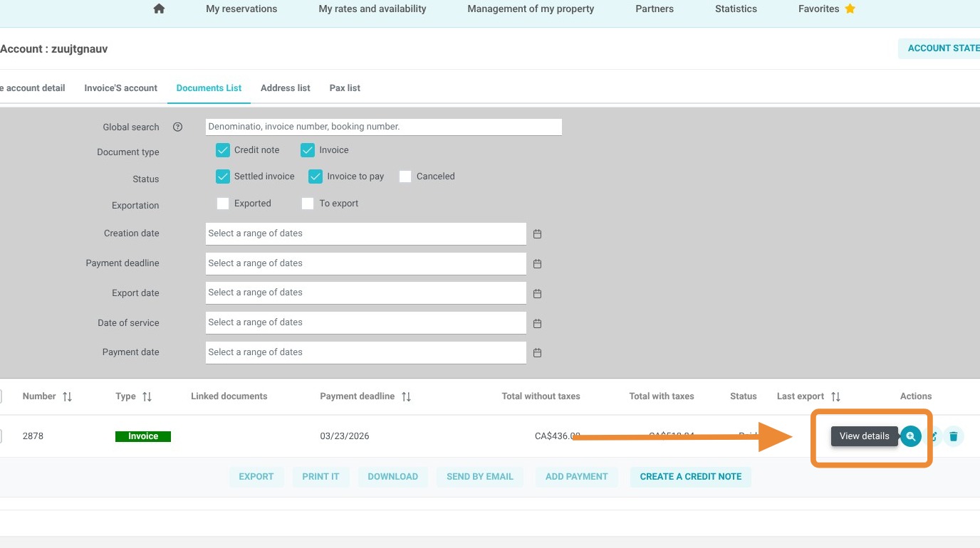Click SEND BY EMAIL button
Image resolution: width=980 pixels, height=548 pixels.
(x=480, y=477)
